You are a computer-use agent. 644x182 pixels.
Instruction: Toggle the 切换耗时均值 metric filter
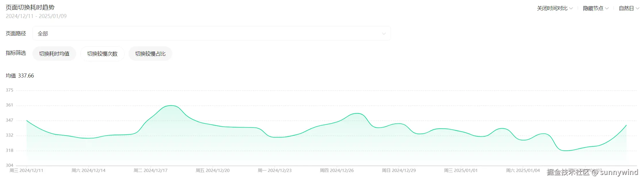tap(54, 54)
